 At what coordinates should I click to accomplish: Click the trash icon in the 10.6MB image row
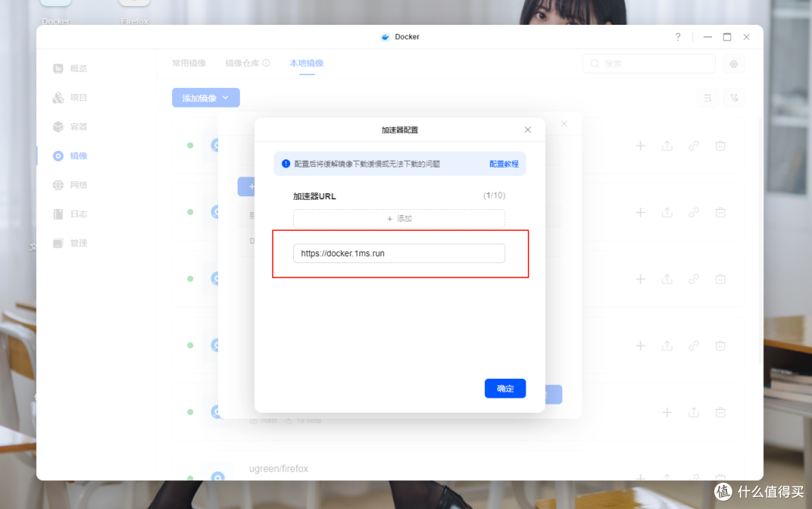click(x=720, y=413)
